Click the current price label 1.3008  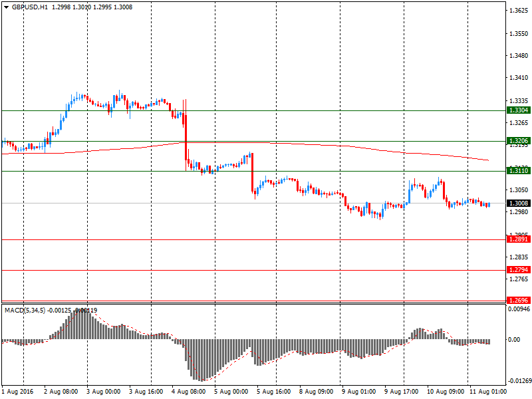[x=519, y=203]
